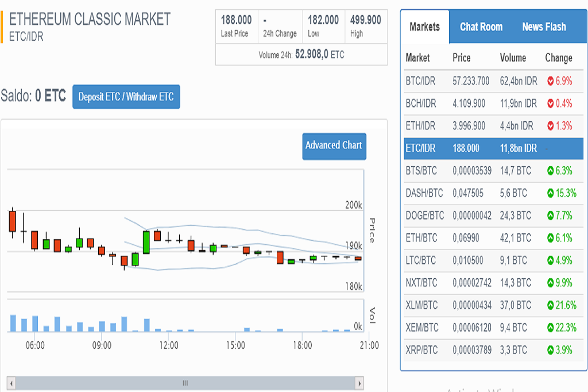Click the green up arrow in LTC/BTC row
The width and height of the screenshot is (588, 392).
click(550, 260)
